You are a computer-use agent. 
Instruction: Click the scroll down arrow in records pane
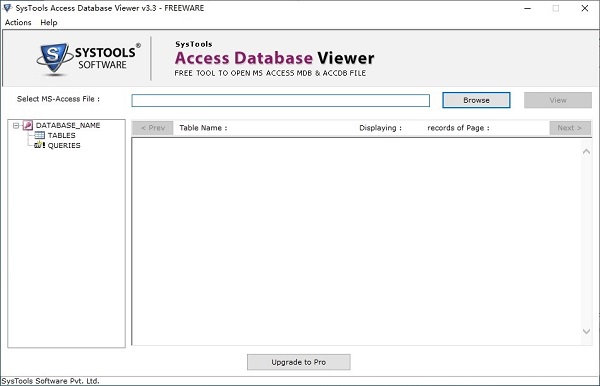tap(586, 331)
